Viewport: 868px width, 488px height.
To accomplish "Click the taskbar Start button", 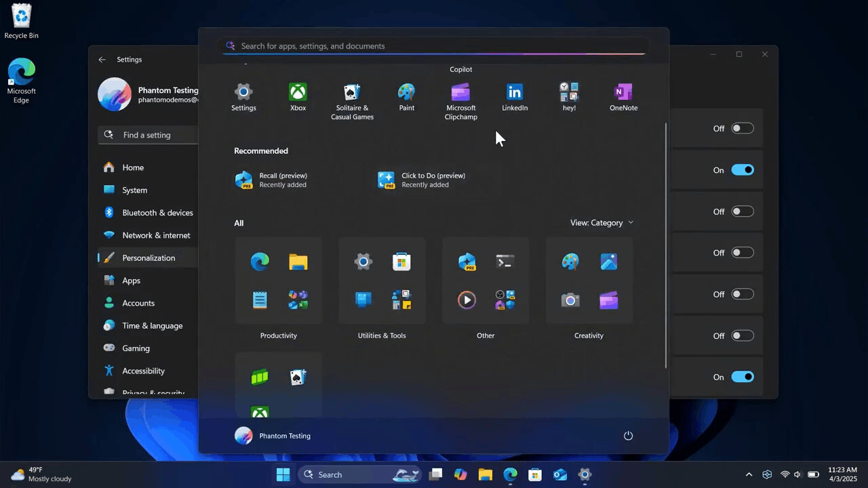I will tap(283, 474).
